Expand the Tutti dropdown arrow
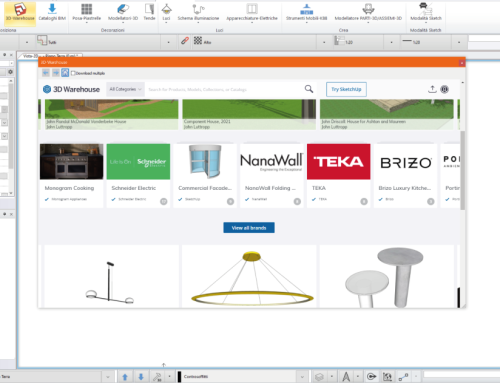The height and width of the screenshot is (383, 500). (x=168, y=42)
